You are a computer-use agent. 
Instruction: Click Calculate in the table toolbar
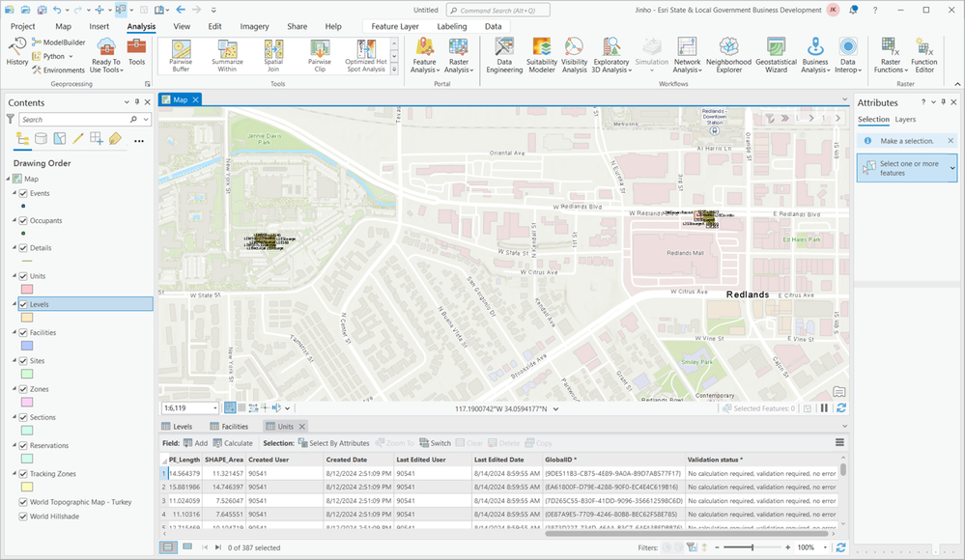pos(233,443)
